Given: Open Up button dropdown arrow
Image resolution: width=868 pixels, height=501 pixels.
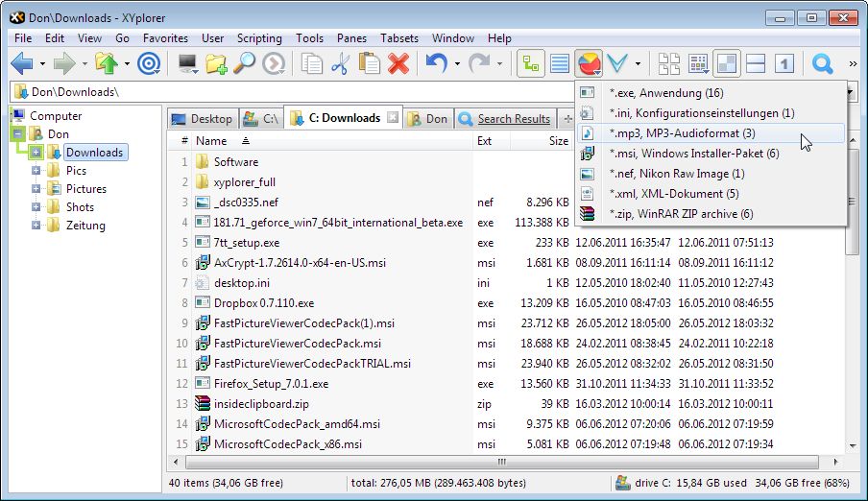Looking at the screenshot, I should 127,64.
